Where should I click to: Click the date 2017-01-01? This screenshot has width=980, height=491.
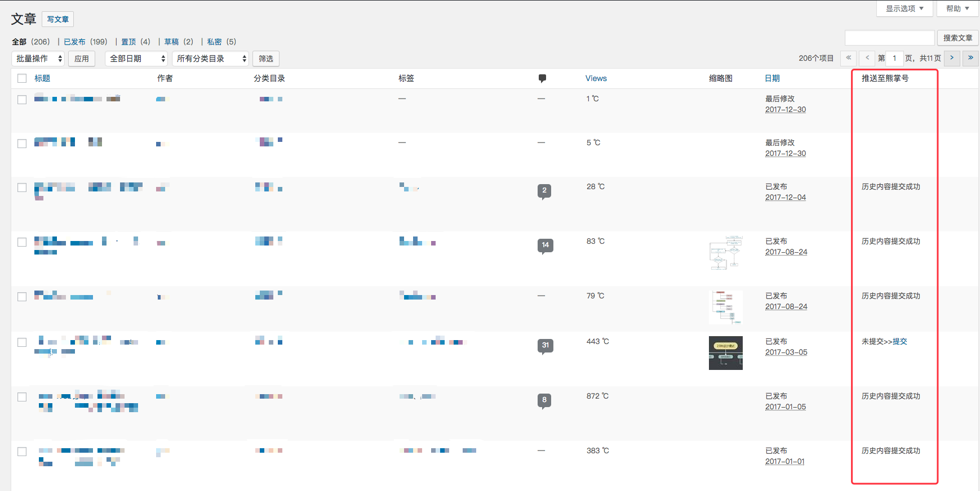(785, 462)
